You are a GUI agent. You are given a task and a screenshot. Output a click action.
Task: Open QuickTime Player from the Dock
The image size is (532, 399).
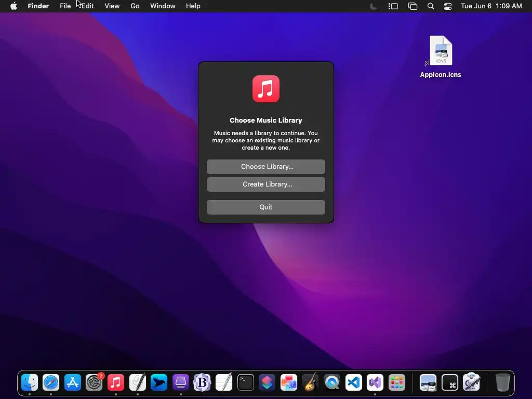[x=332, y=382]
